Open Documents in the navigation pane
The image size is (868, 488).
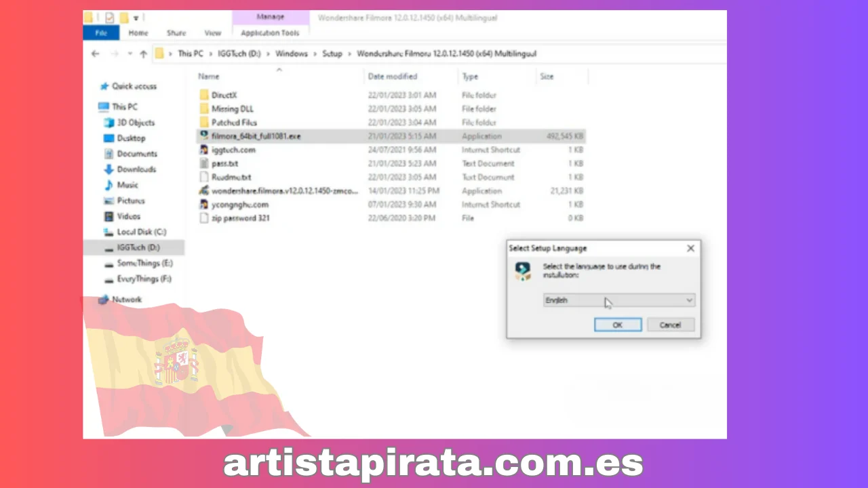coord(130,154)
